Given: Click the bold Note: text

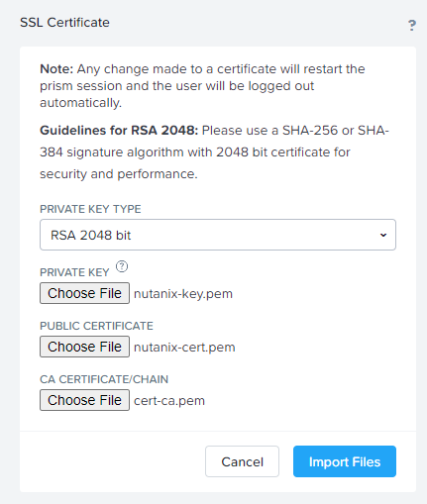Looking at the screenshot, I should [56, 69].
